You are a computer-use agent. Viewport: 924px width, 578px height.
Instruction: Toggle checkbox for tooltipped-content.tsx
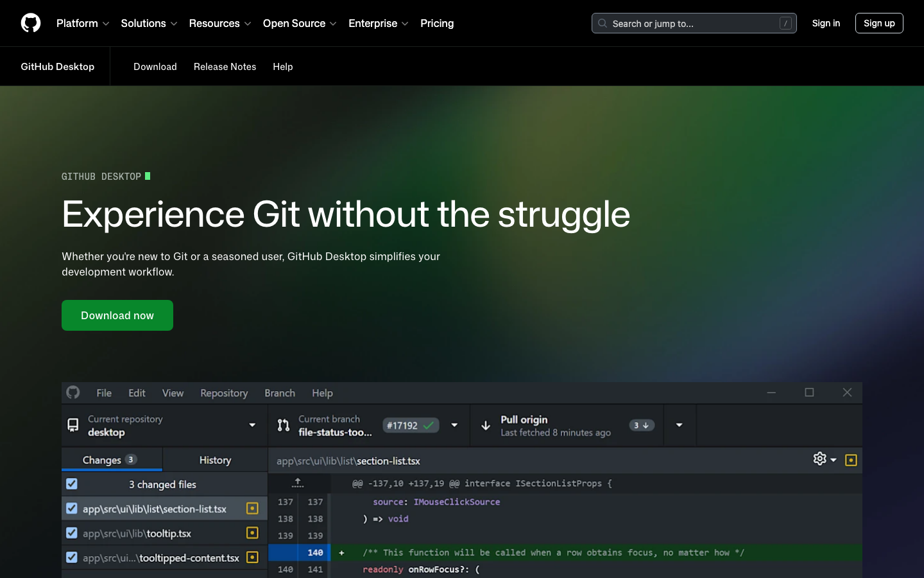(x=72, y=557)
